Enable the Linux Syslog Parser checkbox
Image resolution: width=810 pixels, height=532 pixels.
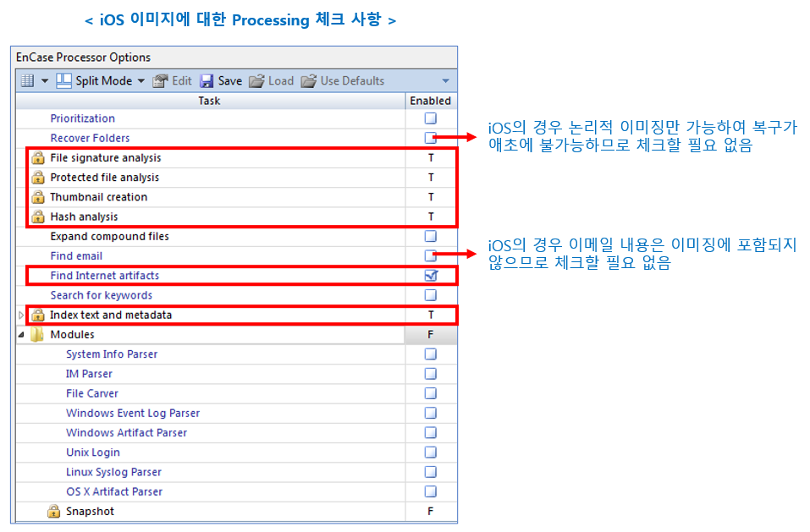point(430,472)
